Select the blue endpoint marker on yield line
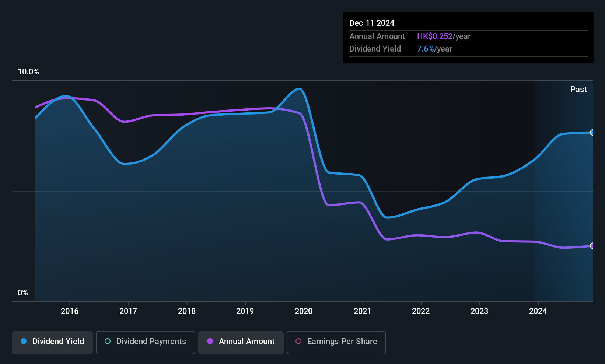The image size is (605, 364). click(x=592, y=132)
